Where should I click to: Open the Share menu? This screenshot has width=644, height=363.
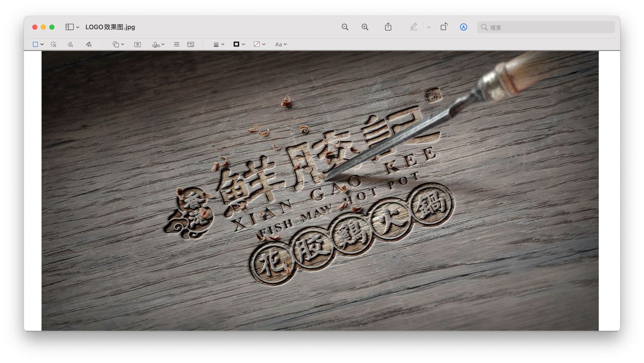coord(388,27)
